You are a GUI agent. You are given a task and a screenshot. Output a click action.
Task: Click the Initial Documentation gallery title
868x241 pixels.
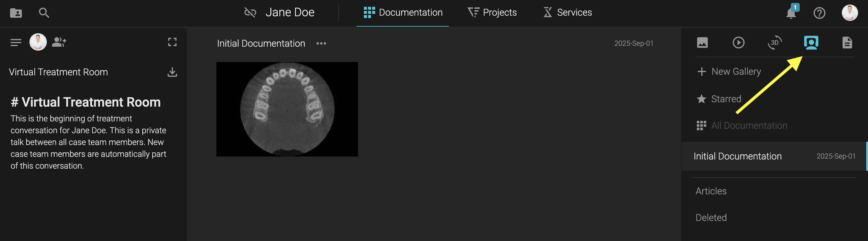click(261, 43)
